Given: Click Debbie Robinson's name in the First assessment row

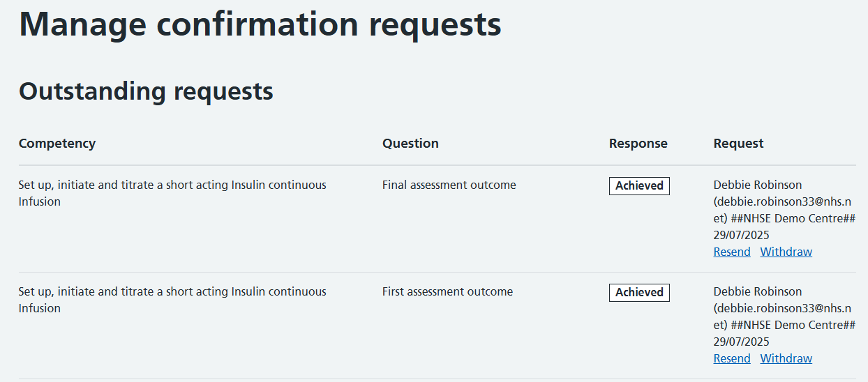Looking at the screenshot, I should tap(757, 291).
